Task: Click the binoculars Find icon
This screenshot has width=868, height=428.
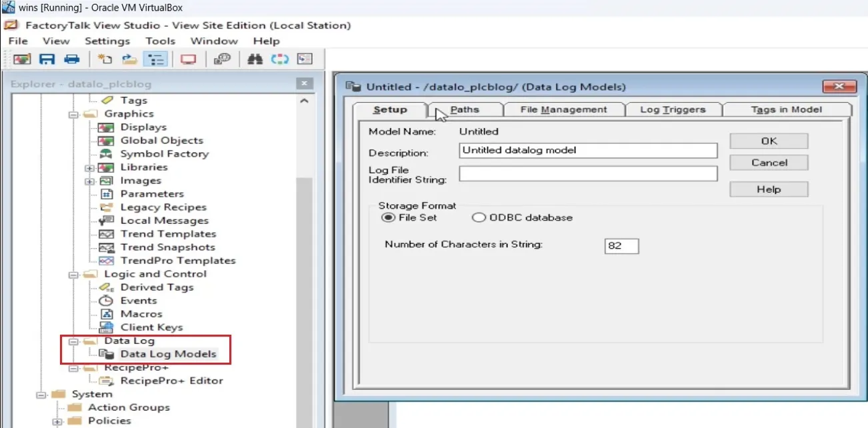Action: click(x=255, y=59)
